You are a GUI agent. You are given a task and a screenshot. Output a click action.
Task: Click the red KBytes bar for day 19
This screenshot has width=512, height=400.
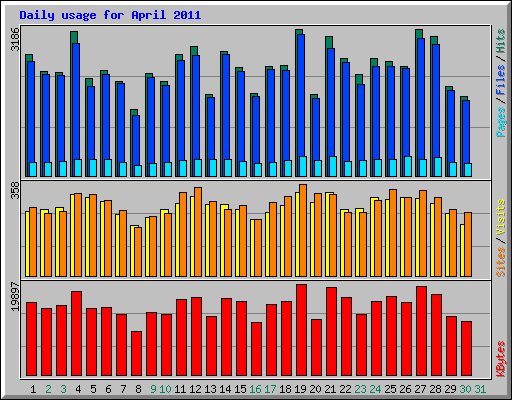301,330
